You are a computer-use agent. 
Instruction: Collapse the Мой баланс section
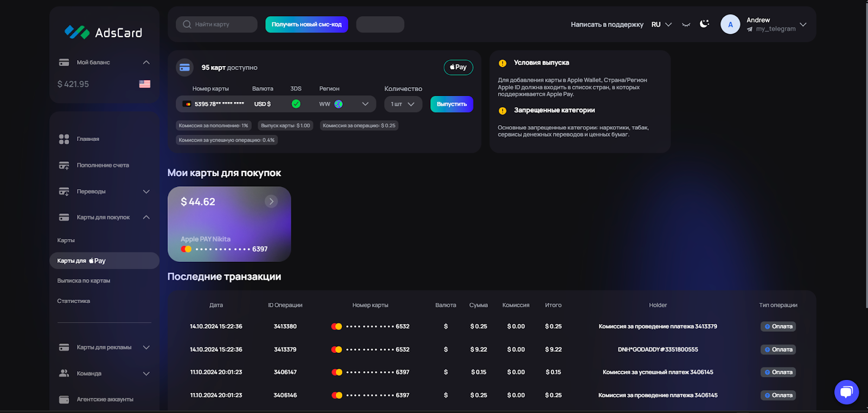pos(146,62)
